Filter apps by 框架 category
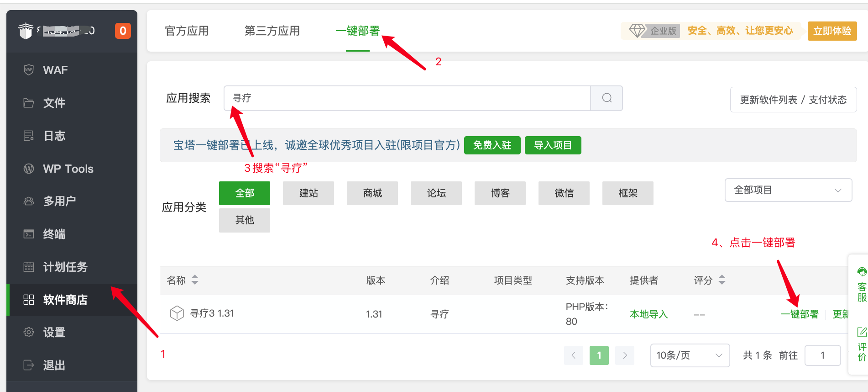Image resolution: width=868 pixels, height=392 pixels. [x=628, y=193]
